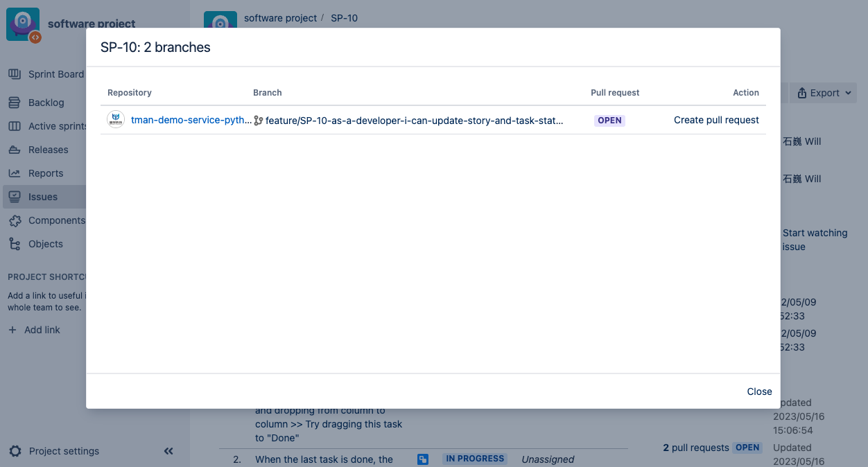
Task: Open the tman-demo-service-python repository link
Action: point(191,120)
